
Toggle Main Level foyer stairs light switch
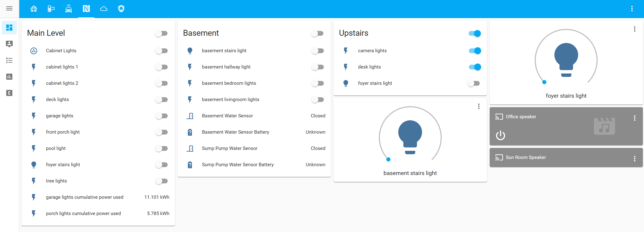pos(161,165)
